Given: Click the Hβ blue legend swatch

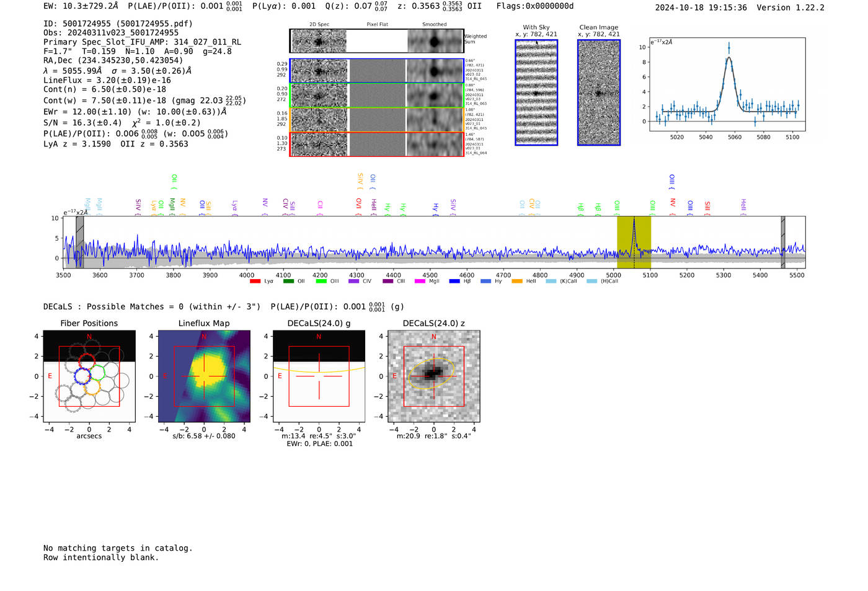Looking at the screenshot, I should point(454,282).
